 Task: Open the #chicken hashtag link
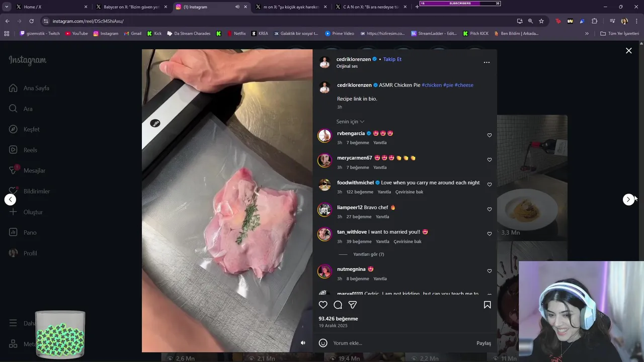tap(432, 85)
